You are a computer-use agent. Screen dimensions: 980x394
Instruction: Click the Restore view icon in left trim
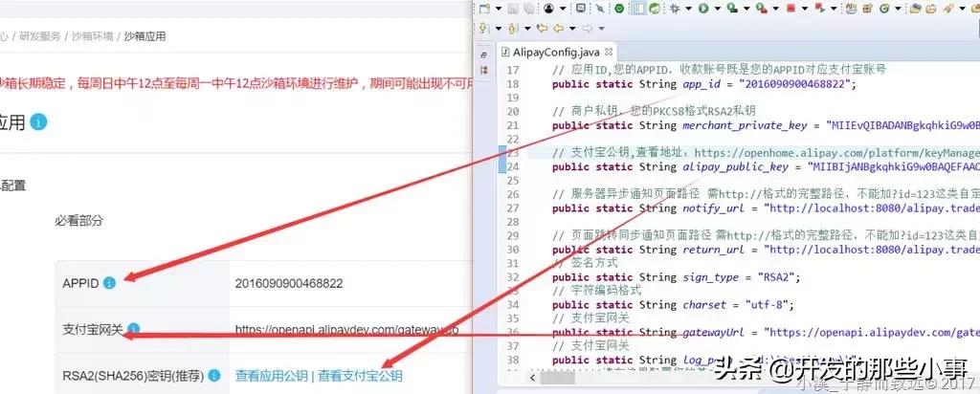(x=483, y=55)
